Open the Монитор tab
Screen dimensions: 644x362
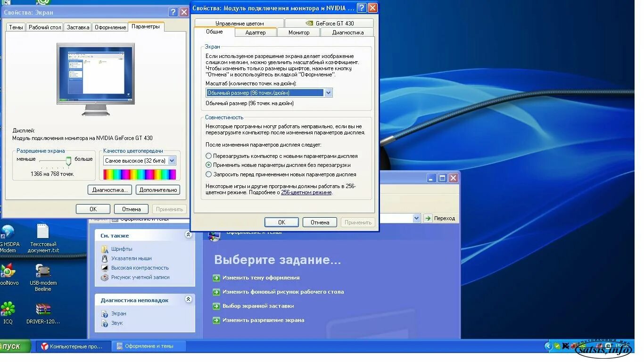[x=299, y=33]
